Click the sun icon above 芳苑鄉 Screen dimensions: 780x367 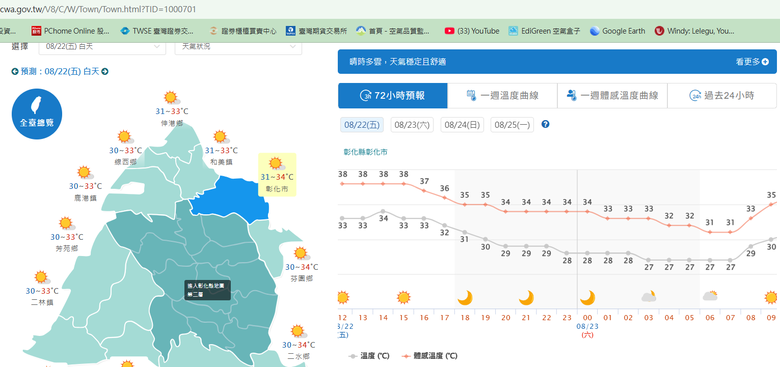[66, 223]
